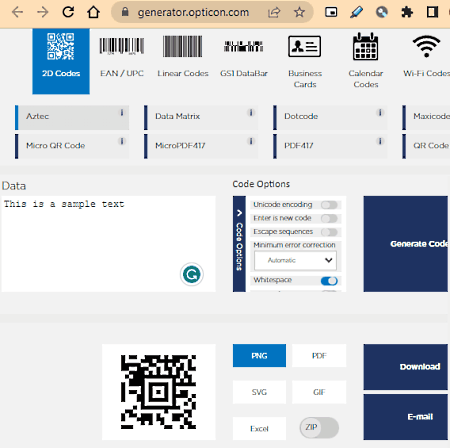
Task: Show info for MicroPDF417 code type
Action: pos(251,141)
